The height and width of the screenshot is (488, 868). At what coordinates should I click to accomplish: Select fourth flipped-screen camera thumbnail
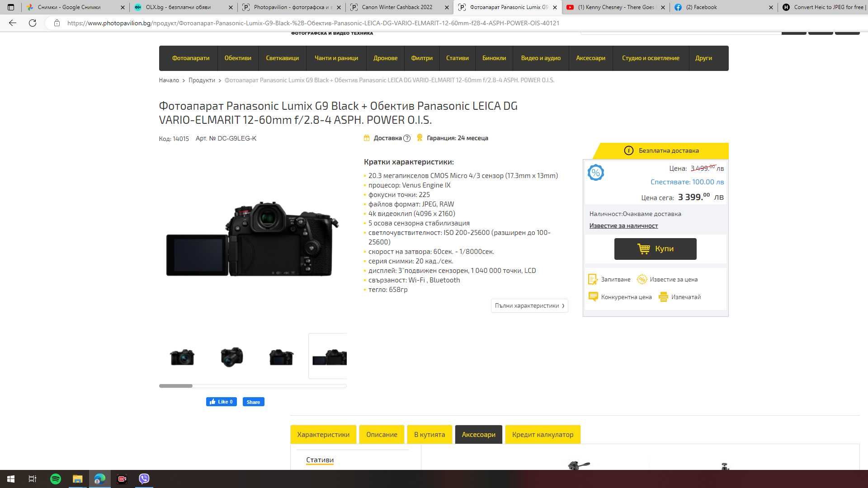click(x=328, y=357)
